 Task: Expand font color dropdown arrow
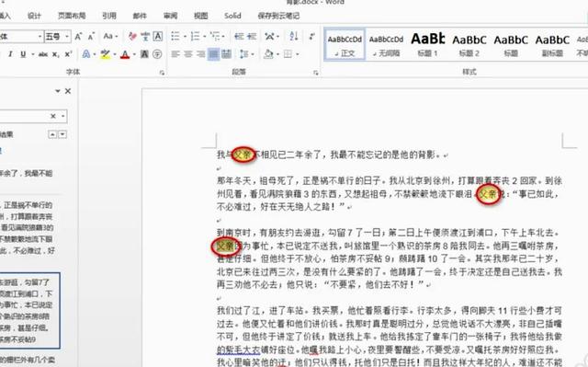[134, 54]
